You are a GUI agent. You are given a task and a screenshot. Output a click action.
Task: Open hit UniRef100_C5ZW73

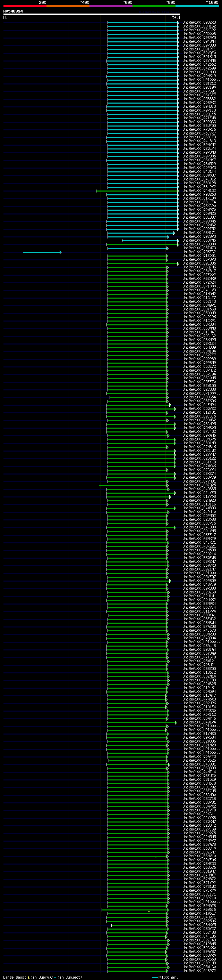click(x=199, y=248)
